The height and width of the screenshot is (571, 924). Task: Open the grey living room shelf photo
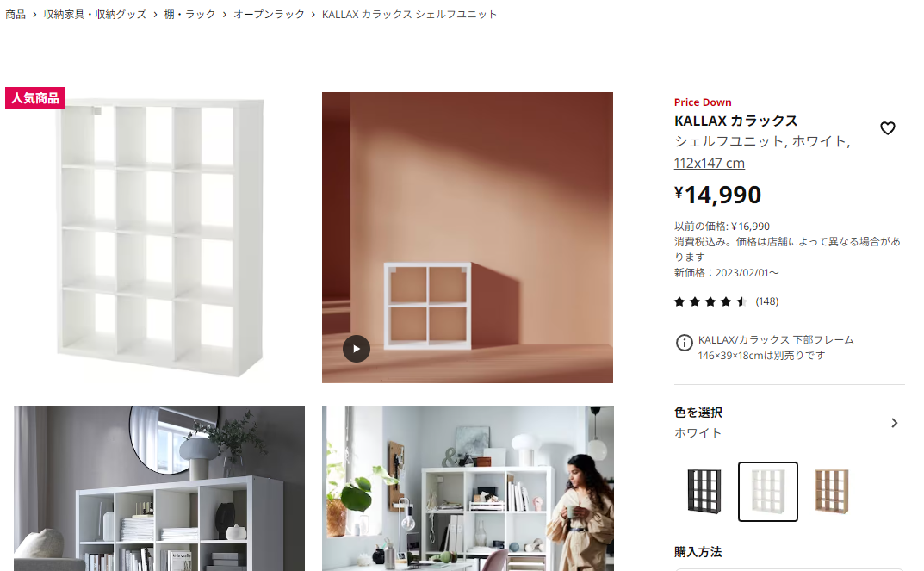point(159,488)
